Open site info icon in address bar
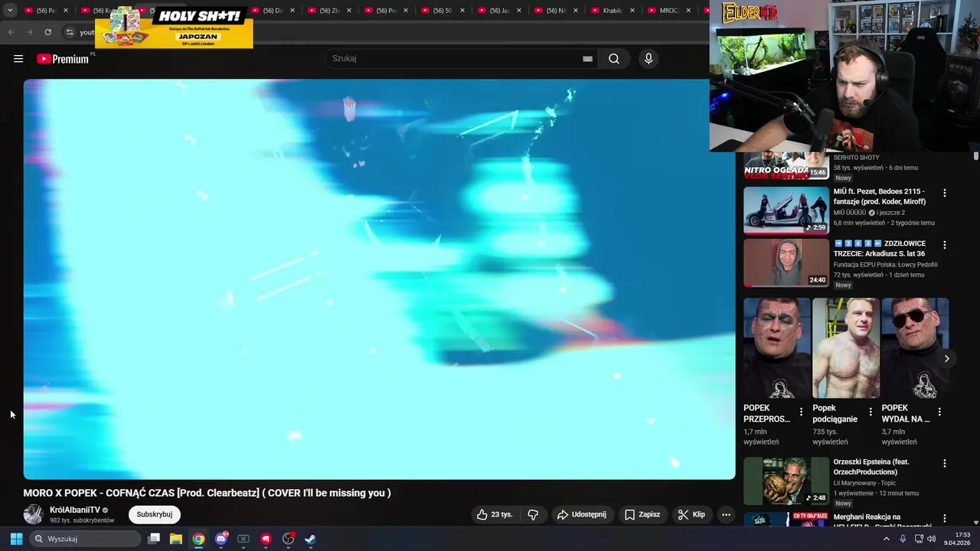The width and height of the screenshot is (980, 551). tap(70, 32)
